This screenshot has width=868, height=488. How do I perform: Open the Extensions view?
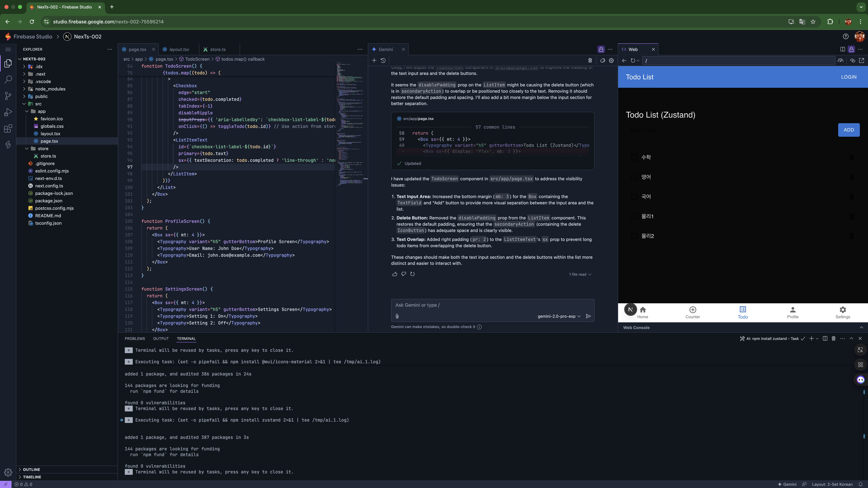click(x=8, y=129)
